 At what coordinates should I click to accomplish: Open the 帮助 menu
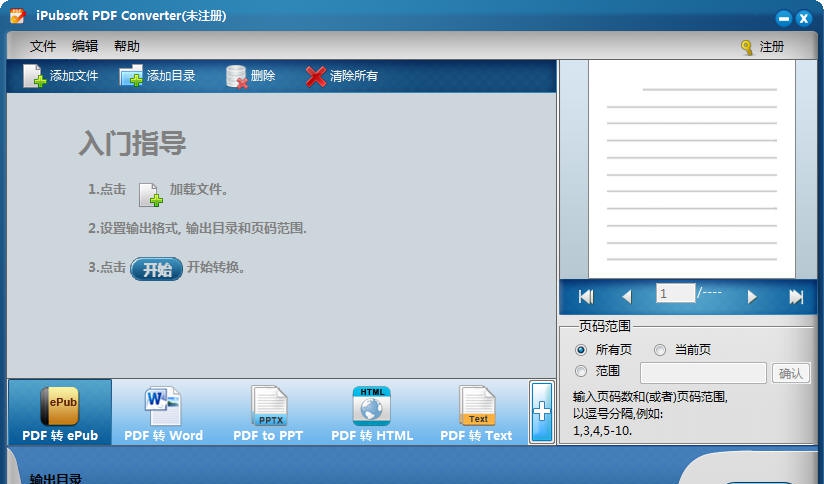pos(127,46)
